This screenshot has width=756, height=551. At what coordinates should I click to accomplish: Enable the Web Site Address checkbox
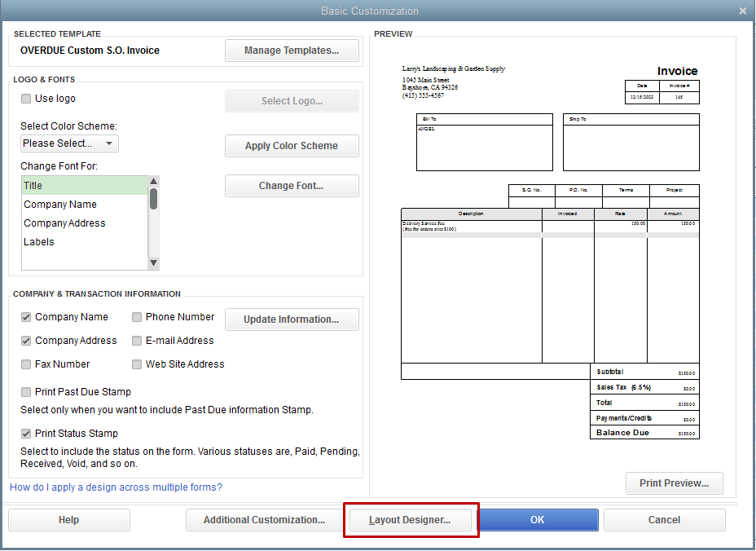click(x=137, y=364)
